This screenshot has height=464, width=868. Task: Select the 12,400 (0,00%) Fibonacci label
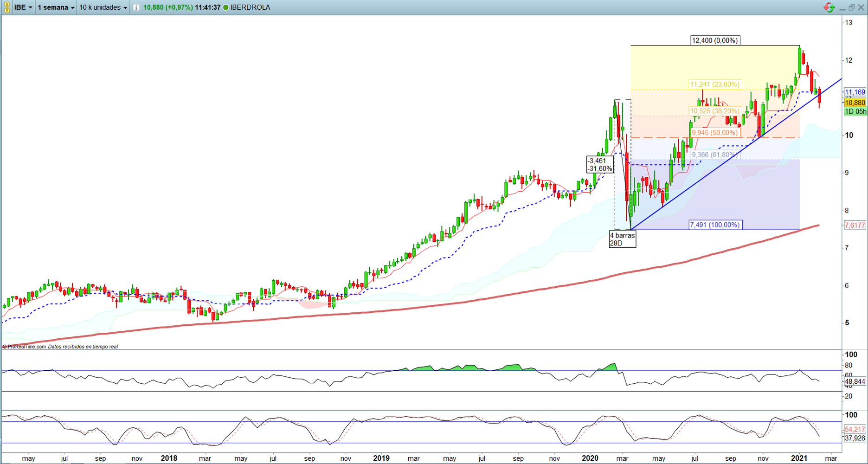click(714, 40)
